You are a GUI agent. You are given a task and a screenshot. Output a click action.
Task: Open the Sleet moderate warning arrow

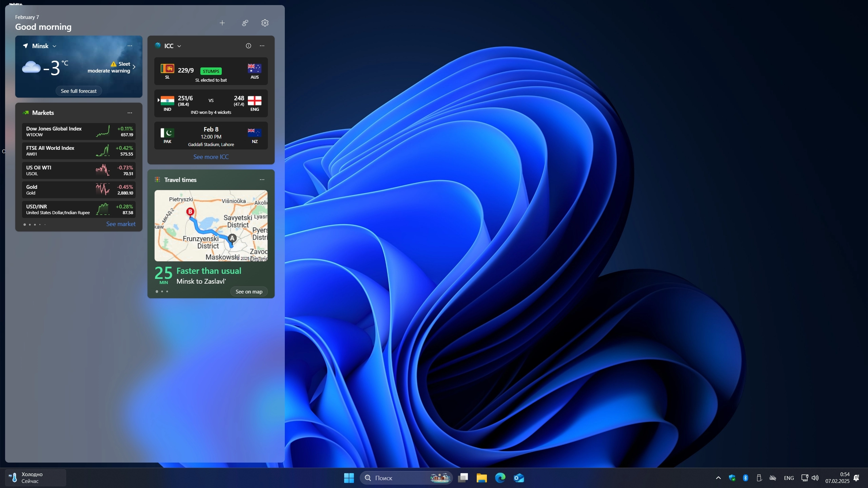point(134,67)
